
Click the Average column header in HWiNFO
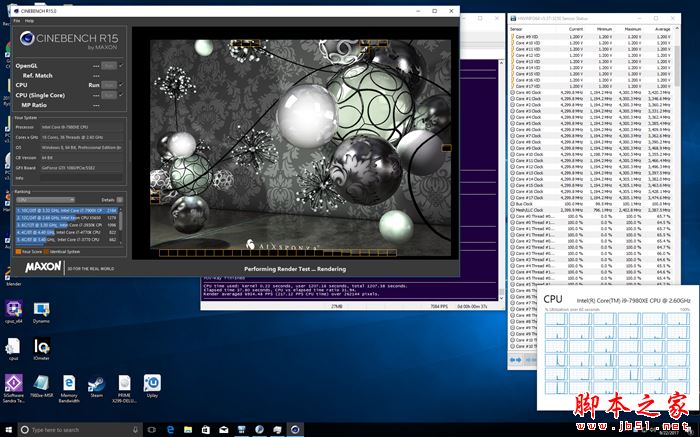(662, 29)
